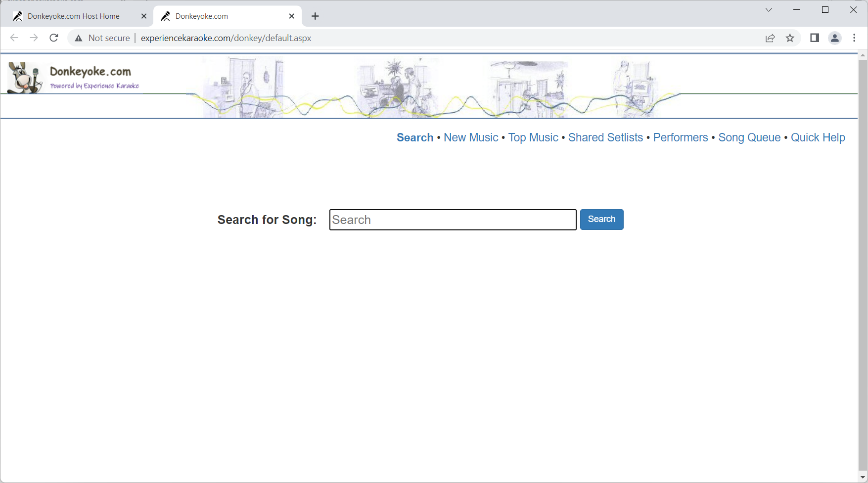Toggle the browser side panel icon

[815, 38]
